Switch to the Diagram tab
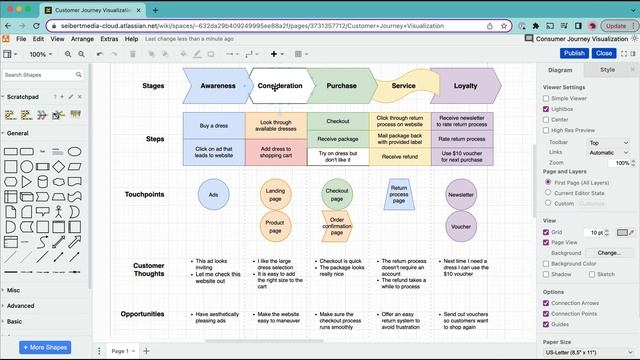The image size is (640, 360). 560,70
